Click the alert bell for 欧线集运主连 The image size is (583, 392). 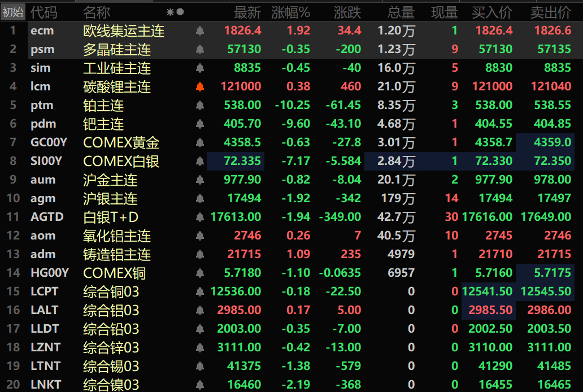(200, 31)
